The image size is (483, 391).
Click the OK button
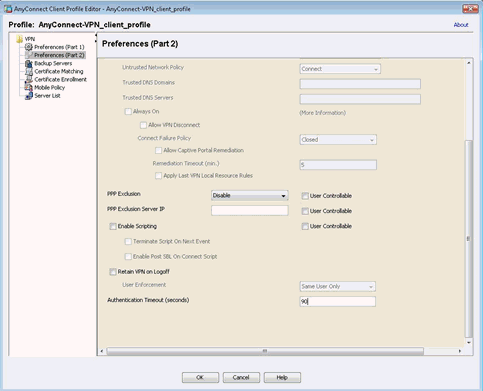coord(200,377)
